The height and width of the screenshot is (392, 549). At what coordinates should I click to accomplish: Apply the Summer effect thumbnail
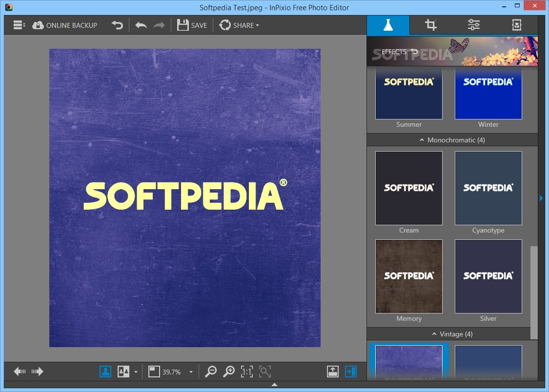pos(408,93)
